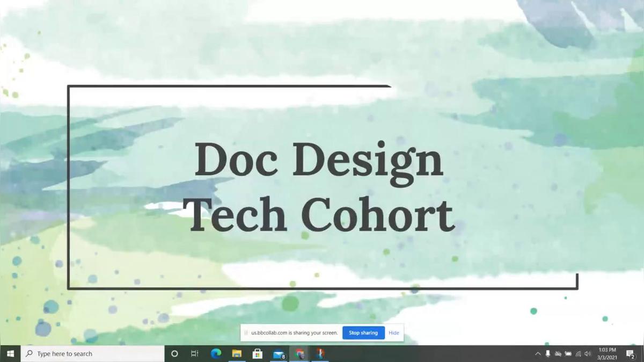Image resolution: width=644 pixels, height=362 pixels.
Task: Open the Start menu
Action: pyautogui.click(x=11, y=353)
